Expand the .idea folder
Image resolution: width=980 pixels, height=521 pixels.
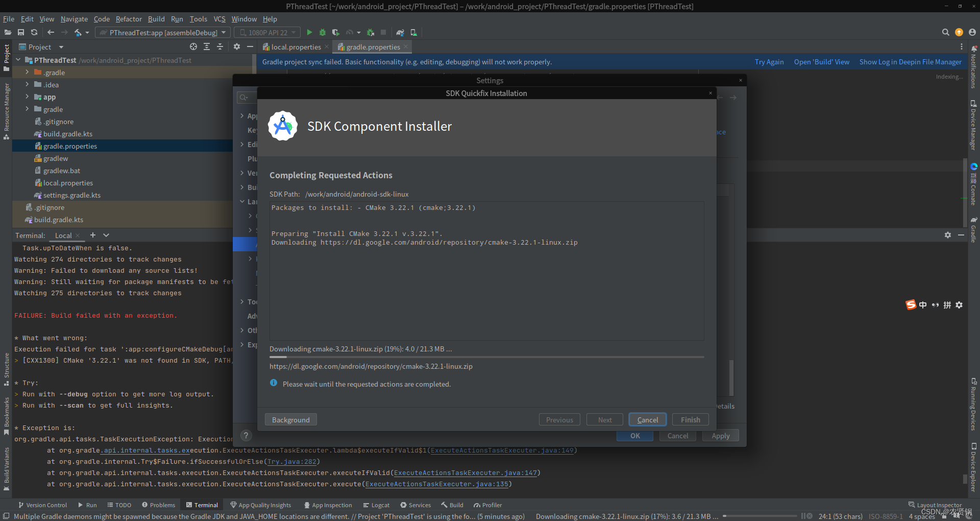pyautogui.click(x=27, y=84)
